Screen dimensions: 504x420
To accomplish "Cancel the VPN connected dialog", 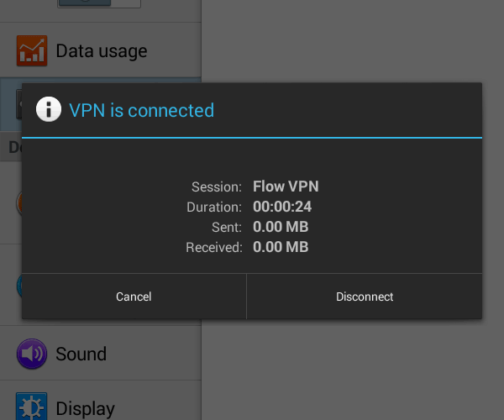I will click(134, 297).
